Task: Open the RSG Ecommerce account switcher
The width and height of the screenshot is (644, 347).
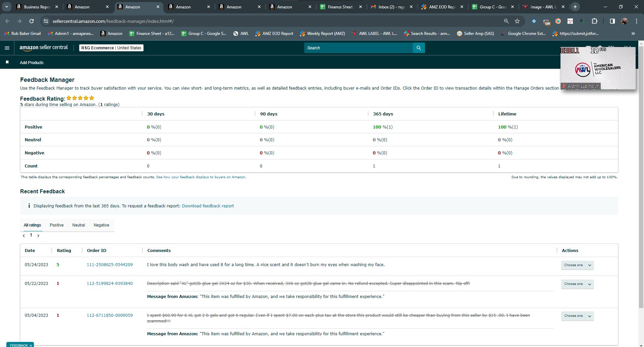Action: pos(111,48)
